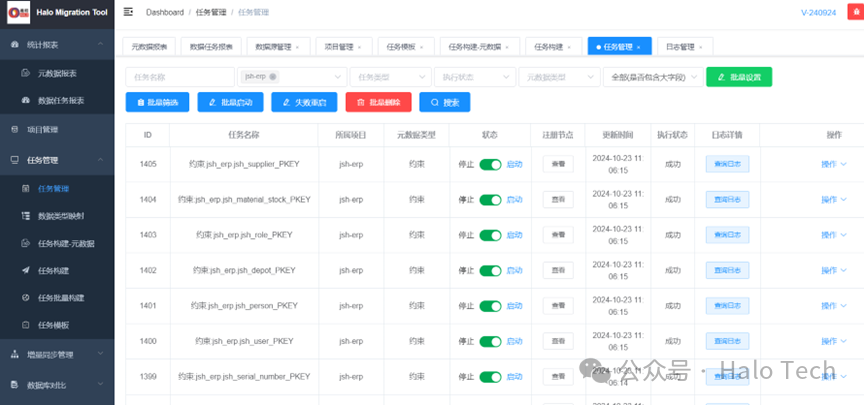Click the 任务构建-元数据 sidebar icon
This screenshot has height=405, width=864.
click(x=25, y=244)
